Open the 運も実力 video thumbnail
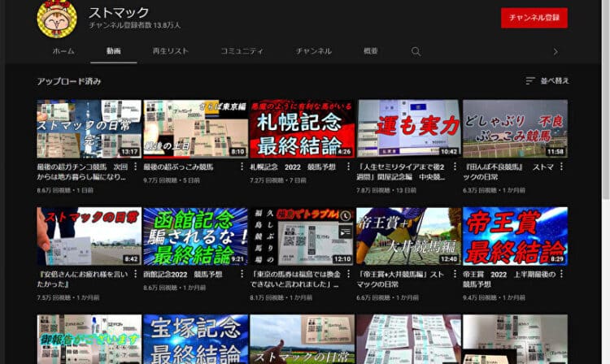Screen dimensions: 610x364 tap(409, 129)
